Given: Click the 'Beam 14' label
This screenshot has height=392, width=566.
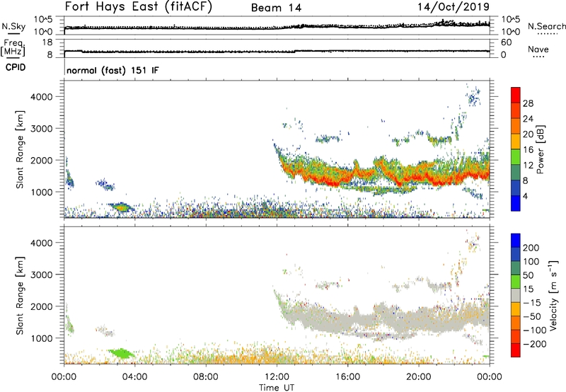Looking at the screenshot, I should pos(276,8).
